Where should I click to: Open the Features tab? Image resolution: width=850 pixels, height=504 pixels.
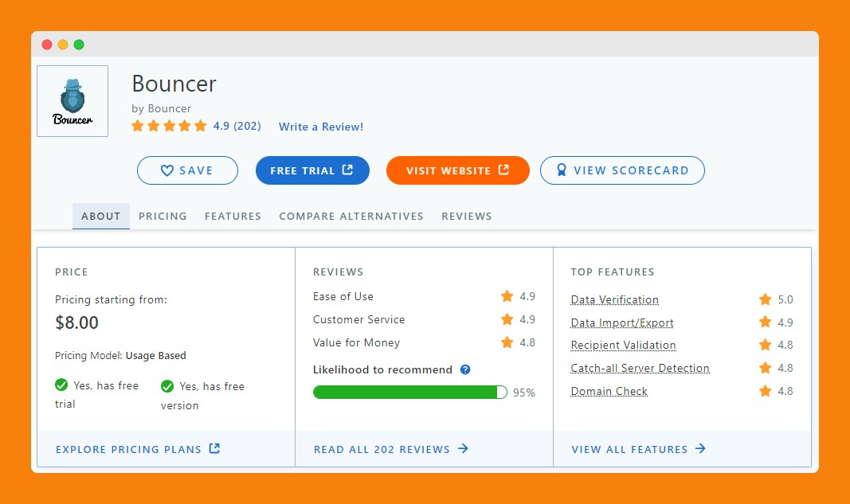pos(233,216)
